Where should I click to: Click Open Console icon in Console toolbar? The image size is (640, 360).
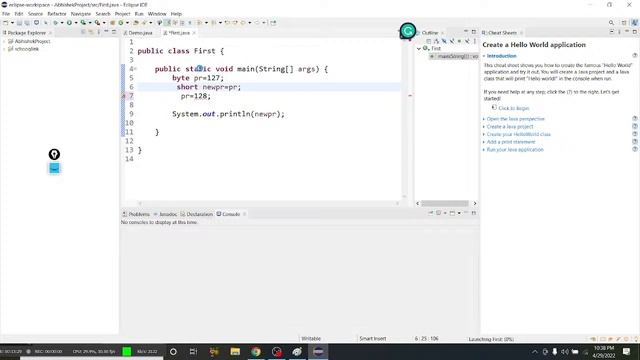click(x=453, y=213)
